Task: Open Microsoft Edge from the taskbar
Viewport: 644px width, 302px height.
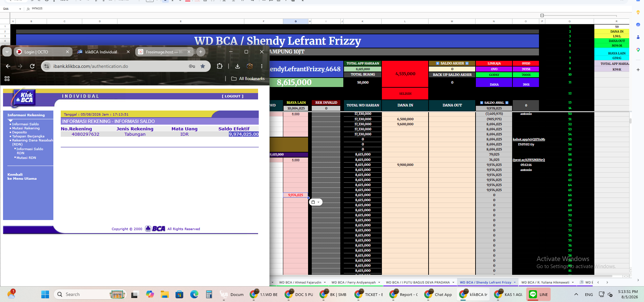Action: (x=194, y=295)
